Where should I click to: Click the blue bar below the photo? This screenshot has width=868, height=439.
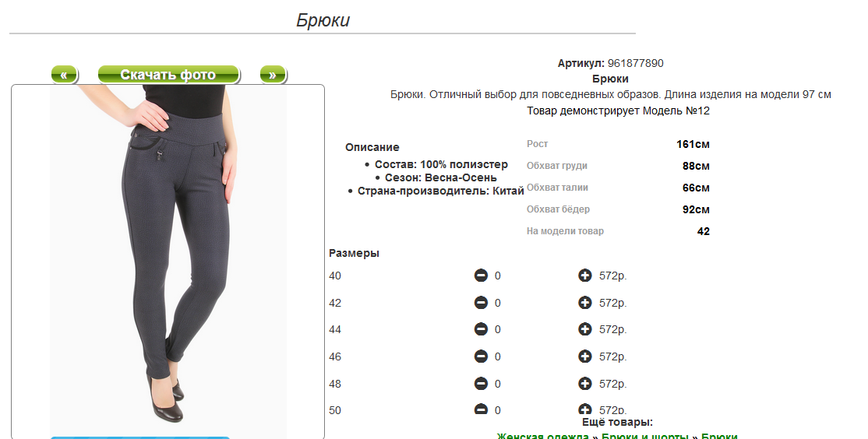pyautogui.click(x=140, y=437)
